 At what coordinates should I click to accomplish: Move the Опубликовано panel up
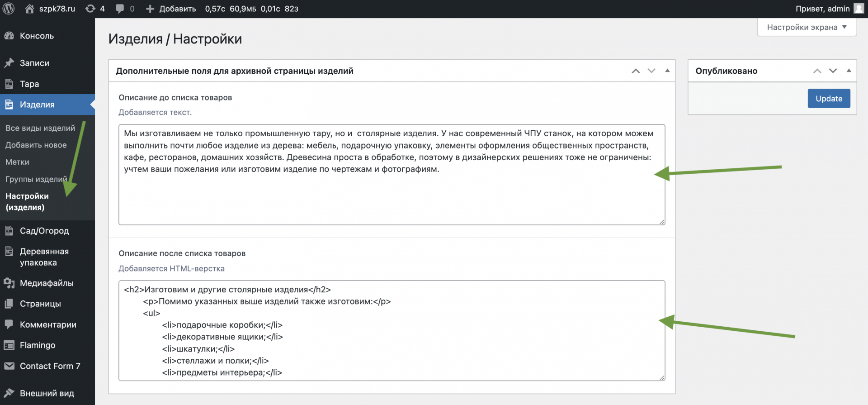click(817, 71)
